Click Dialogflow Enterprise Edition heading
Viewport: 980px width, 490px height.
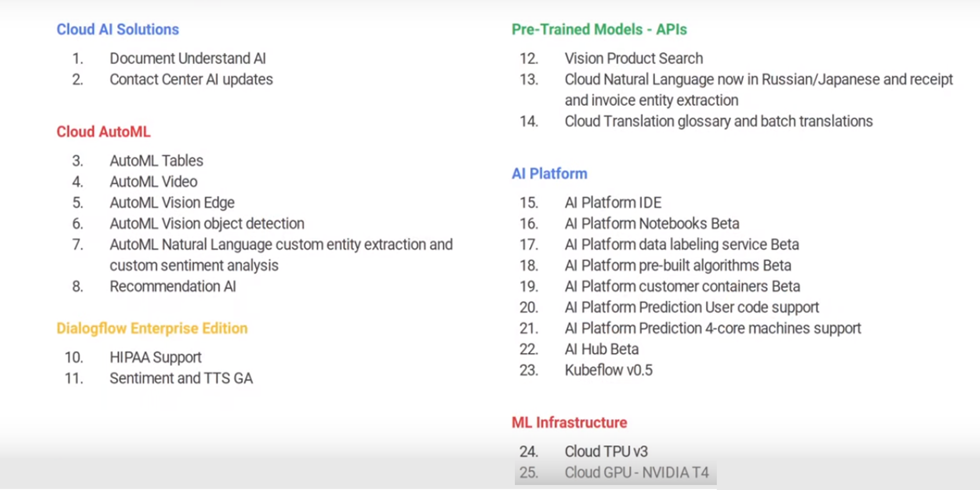152,328
